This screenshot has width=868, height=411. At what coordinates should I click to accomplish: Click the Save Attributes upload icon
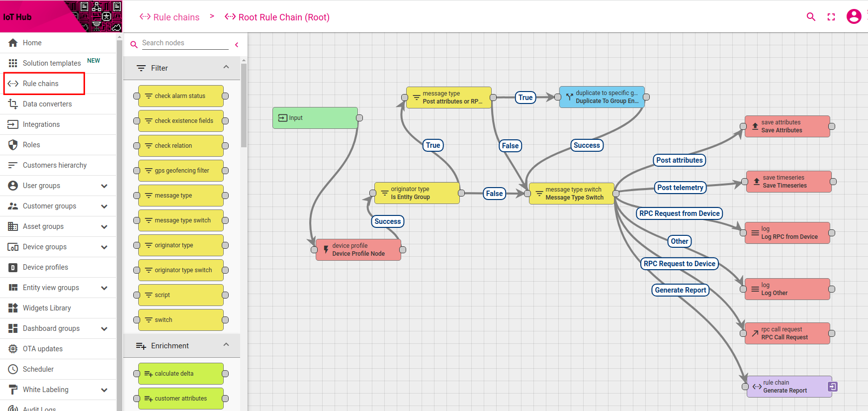pyautogui.click(x=755, y=126)
